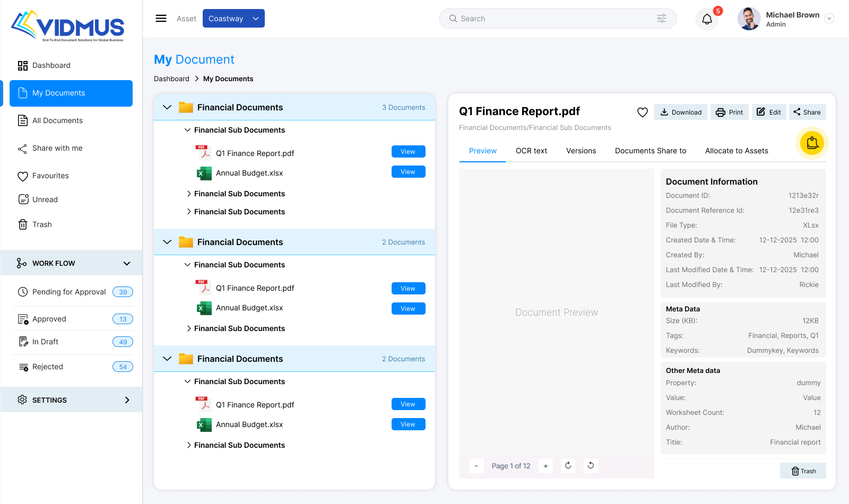The image size is (849, 504).
Task: Click the search filter sliders icon
Action: (661, 19)
